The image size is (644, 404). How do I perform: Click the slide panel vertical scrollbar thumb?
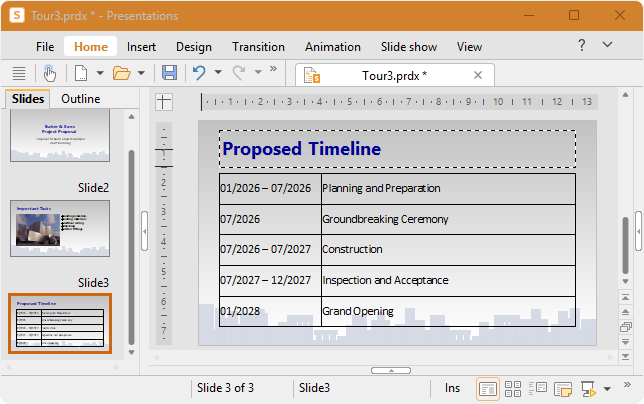click(131, 248)
